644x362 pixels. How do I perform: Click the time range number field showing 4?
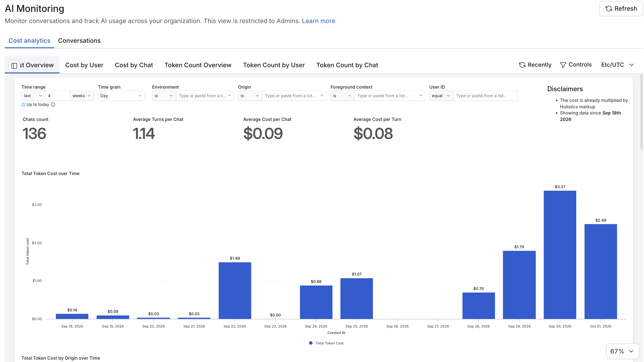[58, 96]
